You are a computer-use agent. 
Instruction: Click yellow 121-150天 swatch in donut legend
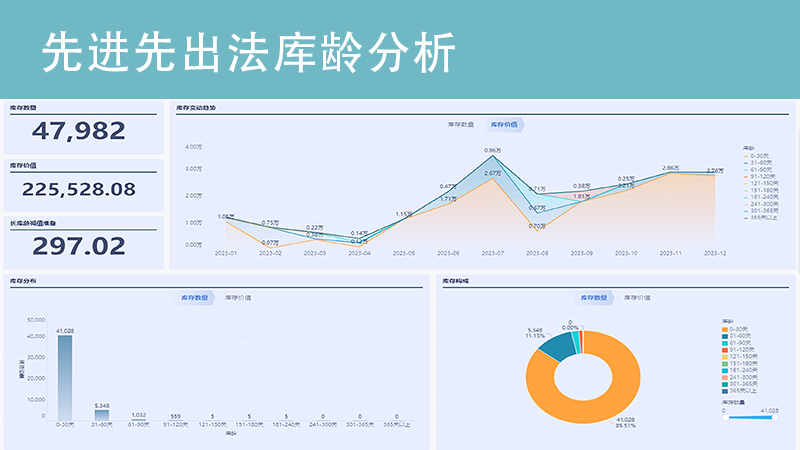(724, 357)
